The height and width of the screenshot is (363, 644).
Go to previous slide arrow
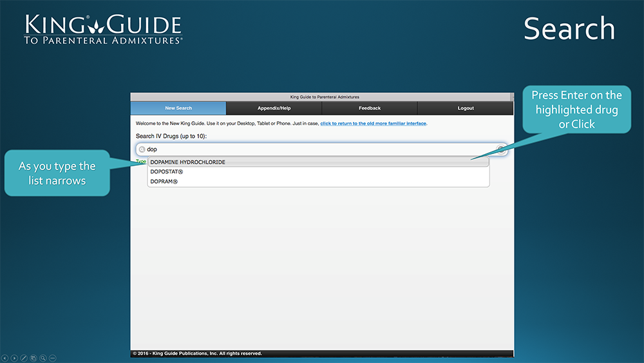[5, 358]
